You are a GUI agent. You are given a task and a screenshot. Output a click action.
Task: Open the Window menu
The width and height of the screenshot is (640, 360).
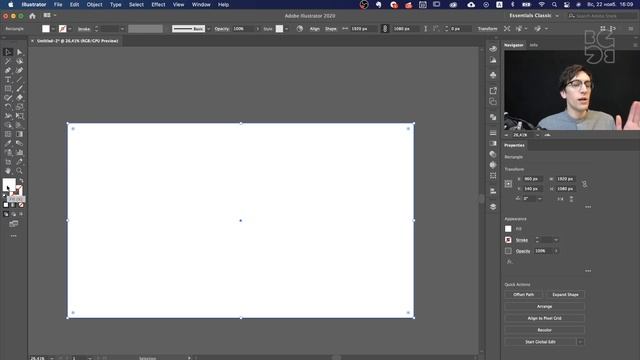tap(201, 4)
